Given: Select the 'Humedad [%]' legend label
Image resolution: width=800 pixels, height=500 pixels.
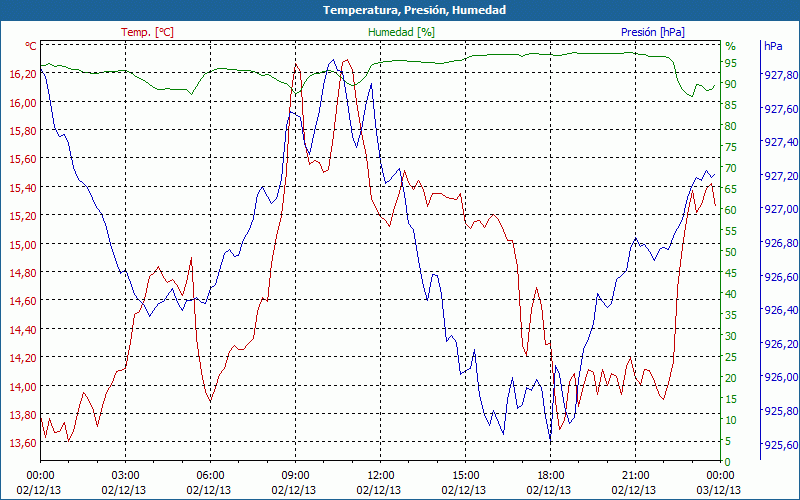Looking at the screenshot, I should 402,32.
